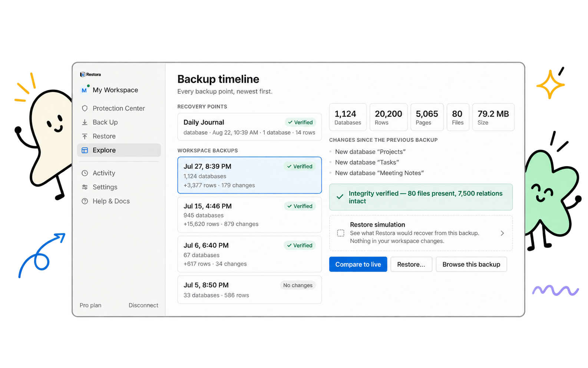588x368 pixels.
Task: Select the My Workspace name
Action: [115, 90]
